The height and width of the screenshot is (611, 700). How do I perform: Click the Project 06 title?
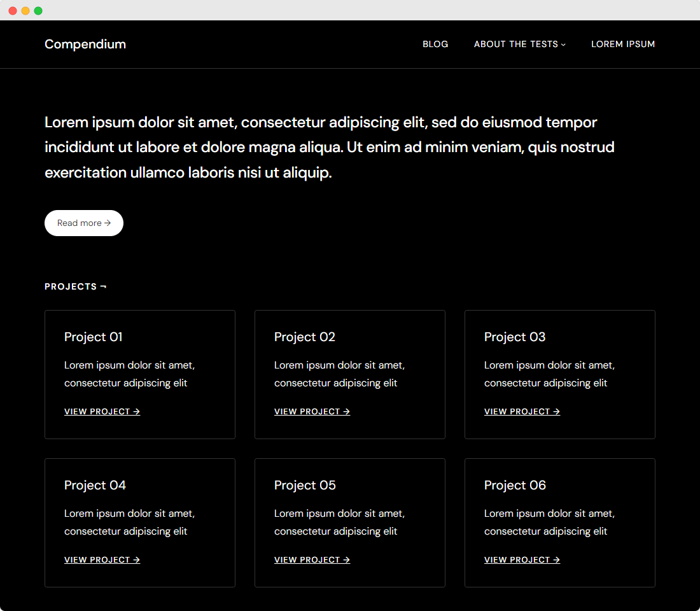click(515, 485)
